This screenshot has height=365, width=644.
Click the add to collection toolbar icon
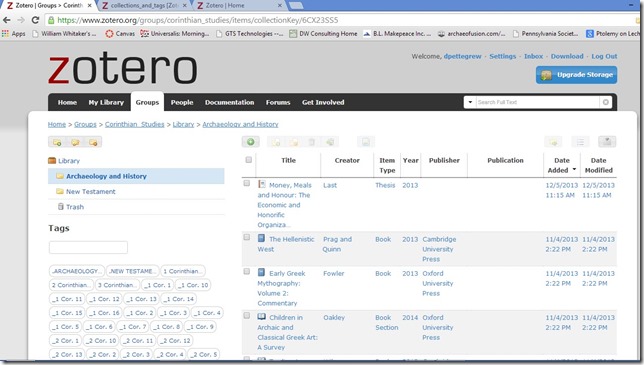276,142
